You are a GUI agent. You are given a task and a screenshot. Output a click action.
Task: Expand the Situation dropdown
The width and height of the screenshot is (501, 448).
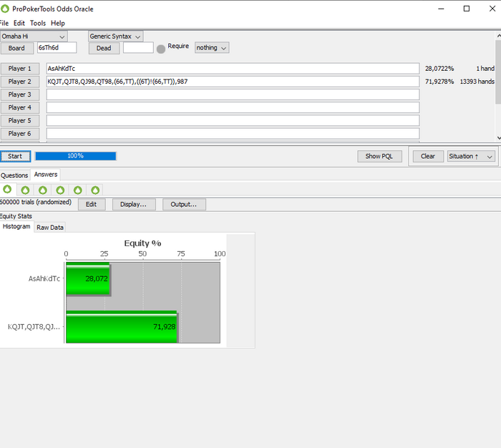pyautogui.click(x=471, y=156)
